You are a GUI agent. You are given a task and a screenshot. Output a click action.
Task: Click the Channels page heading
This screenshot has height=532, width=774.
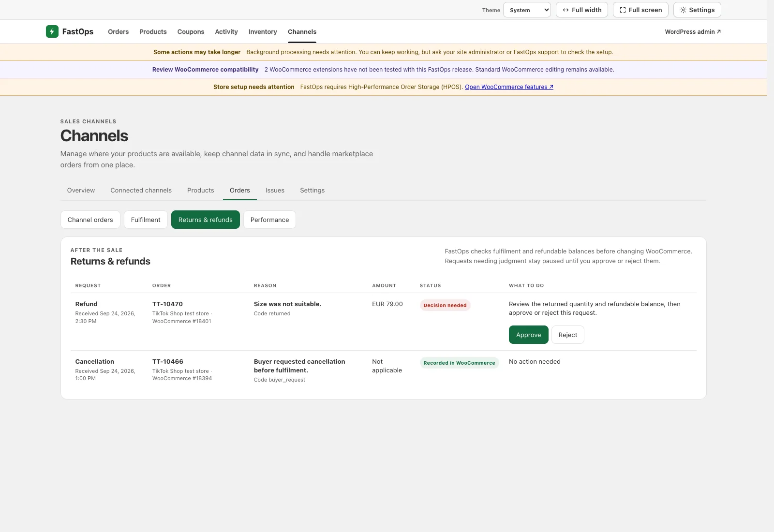94,136
